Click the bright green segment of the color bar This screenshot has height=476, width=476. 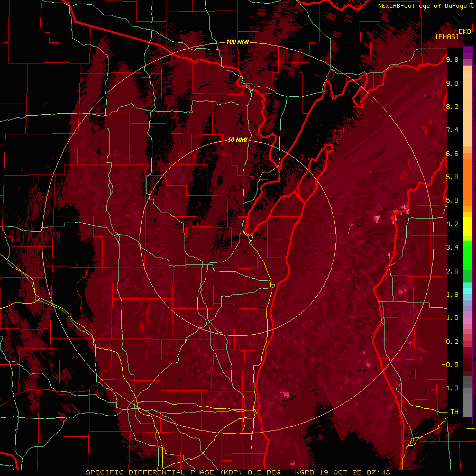467,255
